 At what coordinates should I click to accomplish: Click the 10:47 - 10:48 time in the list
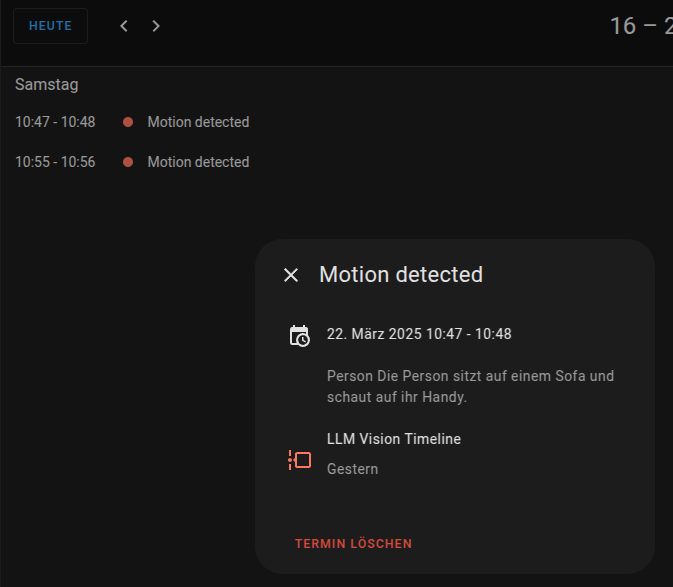[55, 122]
